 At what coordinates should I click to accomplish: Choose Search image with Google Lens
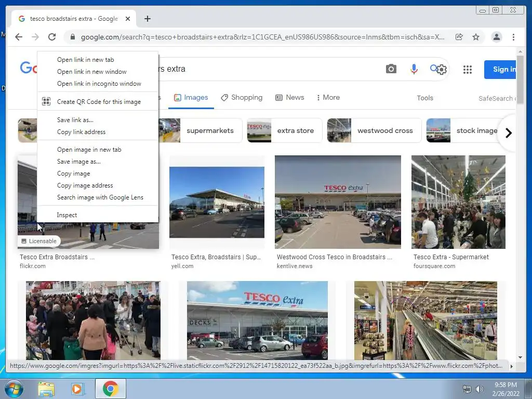coord(98,197)
